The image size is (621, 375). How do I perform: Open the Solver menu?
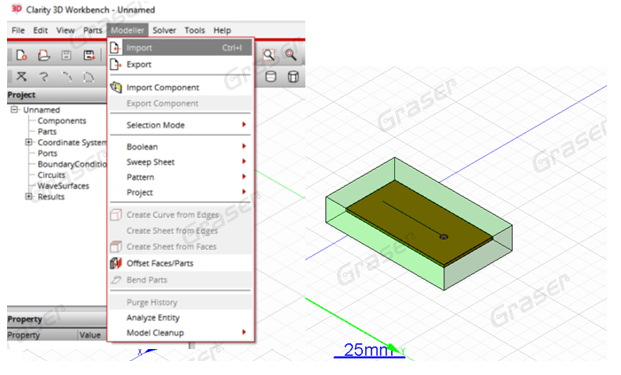coord(164,30)
